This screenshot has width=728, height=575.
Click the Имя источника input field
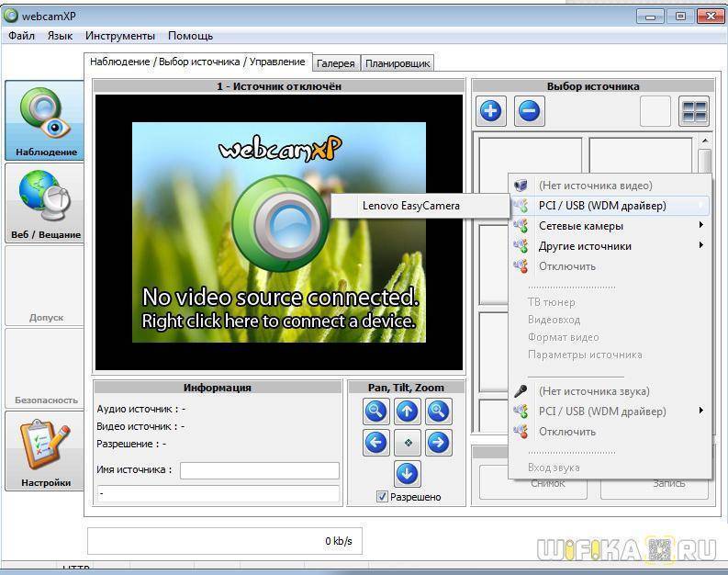260,470
